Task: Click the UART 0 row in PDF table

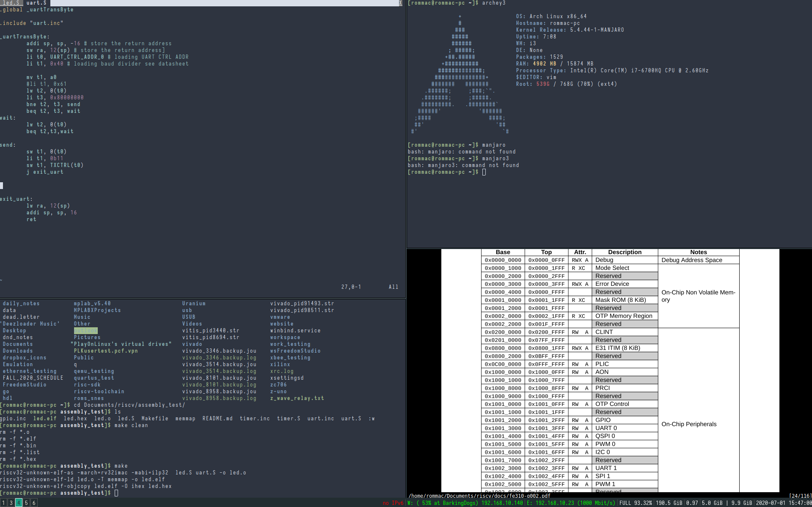Action: pos(606,428)
